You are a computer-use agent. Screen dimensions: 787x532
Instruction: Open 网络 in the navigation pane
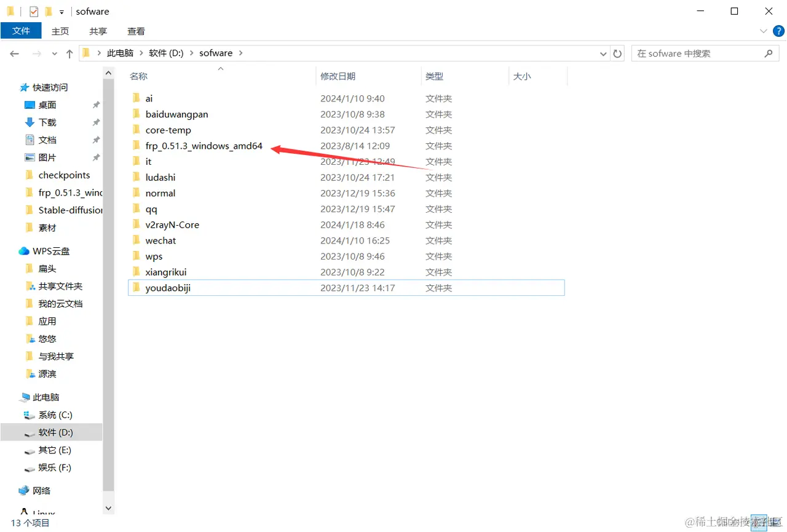click(42, 491)
